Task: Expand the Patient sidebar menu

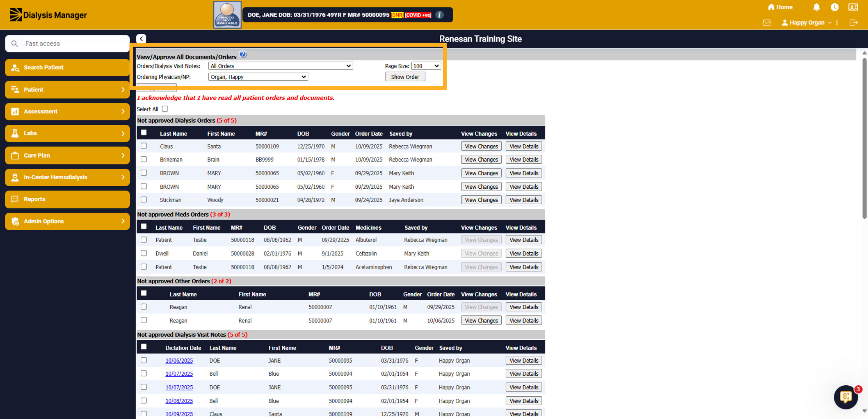Action: coord(67,90)
